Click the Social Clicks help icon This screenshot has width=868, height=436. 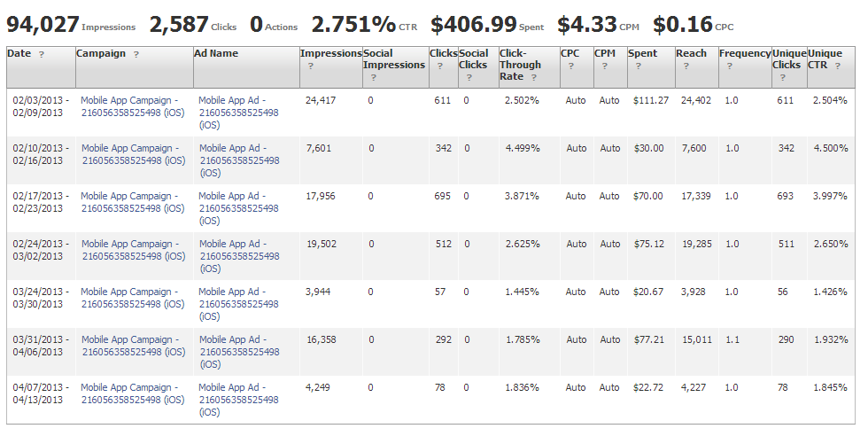point(469,78)
